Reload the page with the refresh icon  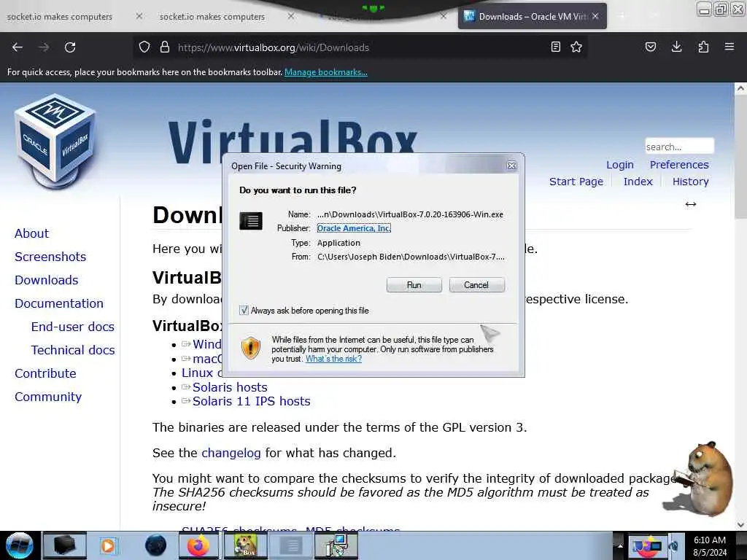click(70, 47)
